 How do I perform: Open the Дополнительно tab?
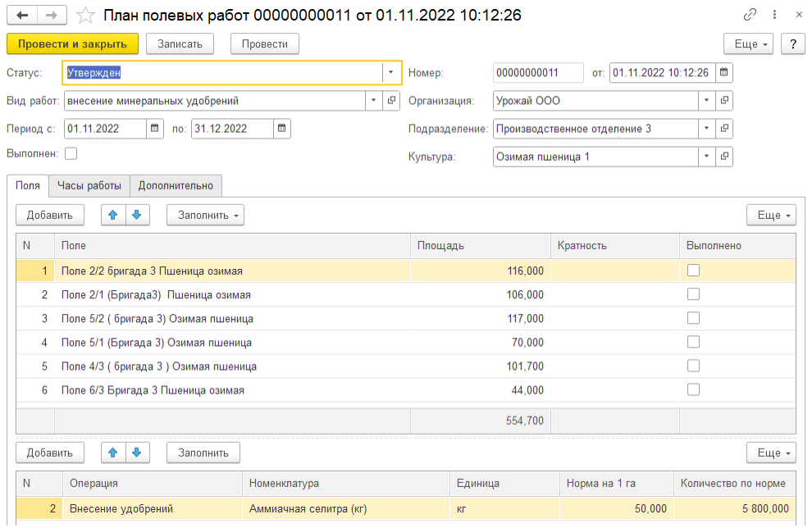pos(176,185)
